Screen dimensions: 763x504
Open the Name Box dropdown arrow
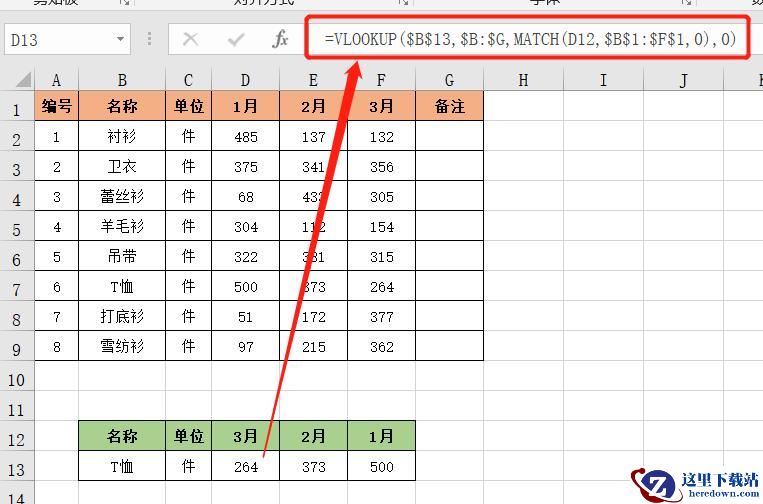click(x=120, y=39)
